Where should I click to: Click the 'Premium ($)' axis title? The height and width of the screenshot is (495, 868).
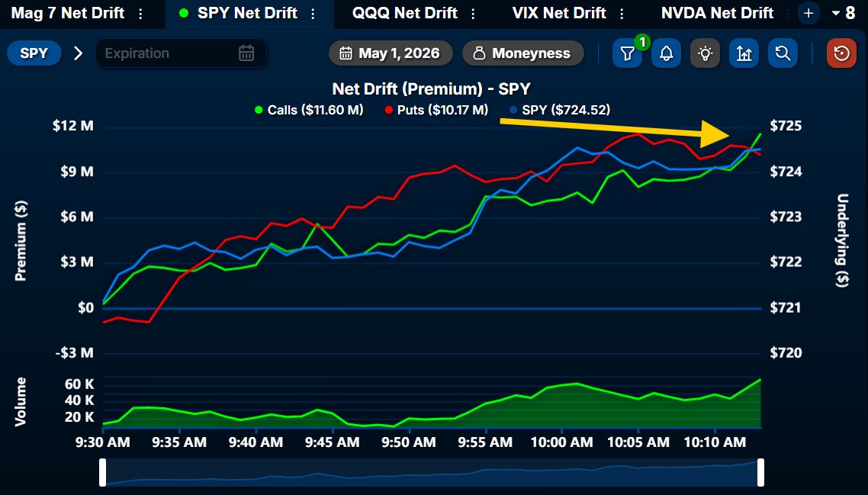pos(21,241)
